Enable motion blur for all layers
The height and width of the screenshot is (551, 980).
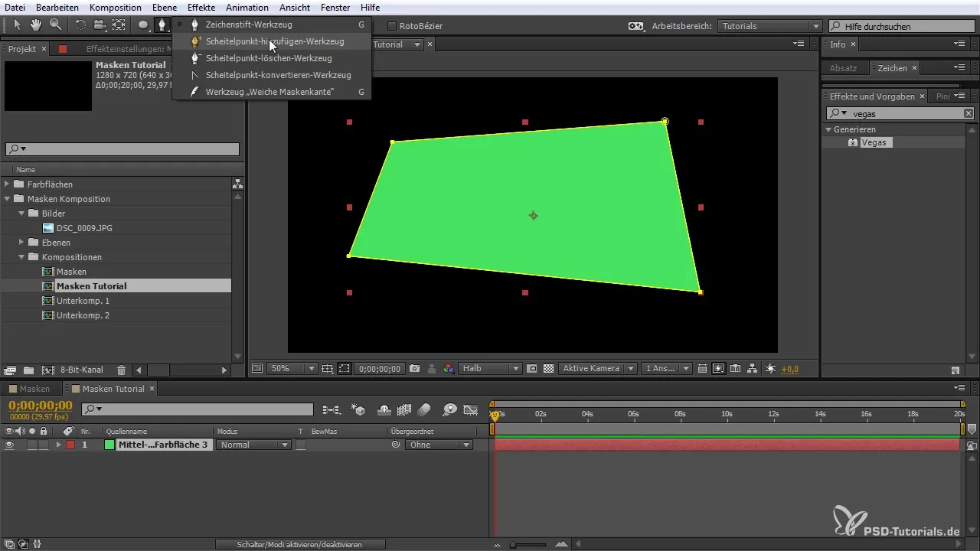[x=424, y=409]
